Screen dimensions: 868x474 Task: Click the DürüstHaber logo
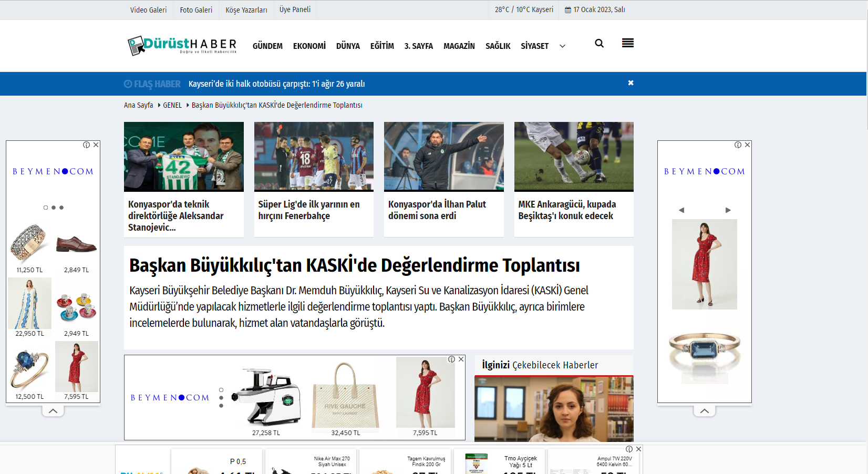coord(182,46)
